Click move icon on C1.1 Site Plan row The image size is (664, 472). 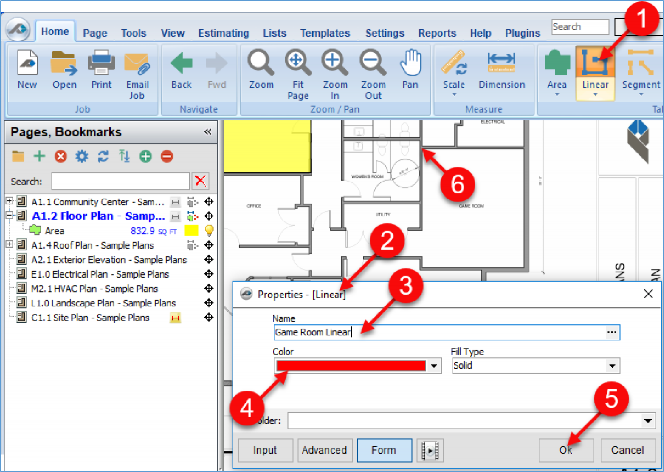coord(208,317)
